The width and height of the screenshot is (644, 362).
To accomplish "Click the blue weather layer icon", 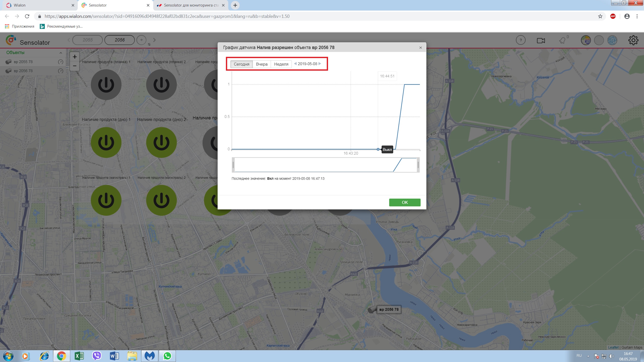I will coord(612,40).
